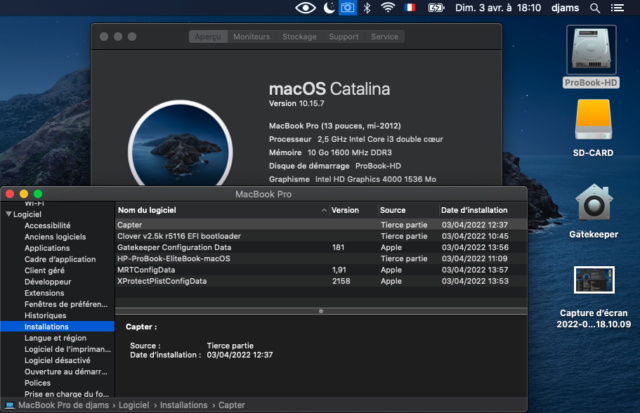Click the eye icon in menu bar
Screen dimensions: 640x413
305,8
